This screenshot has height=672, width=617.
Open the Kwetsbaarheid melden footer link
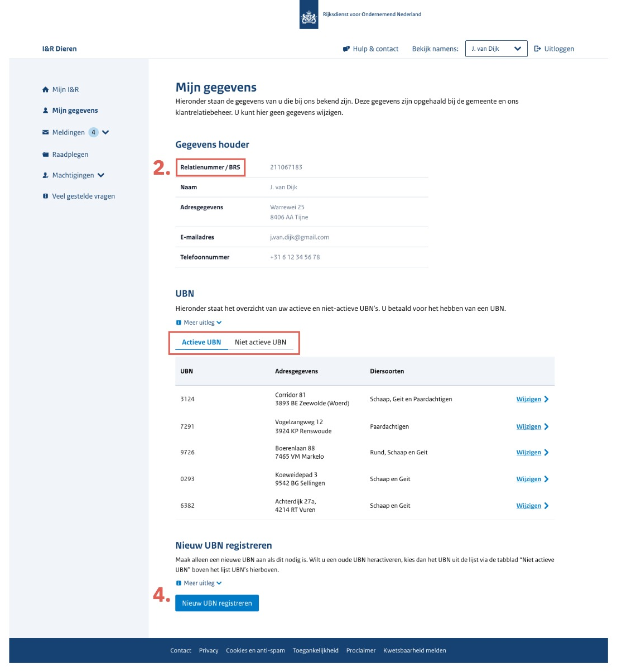coord(414,651)
